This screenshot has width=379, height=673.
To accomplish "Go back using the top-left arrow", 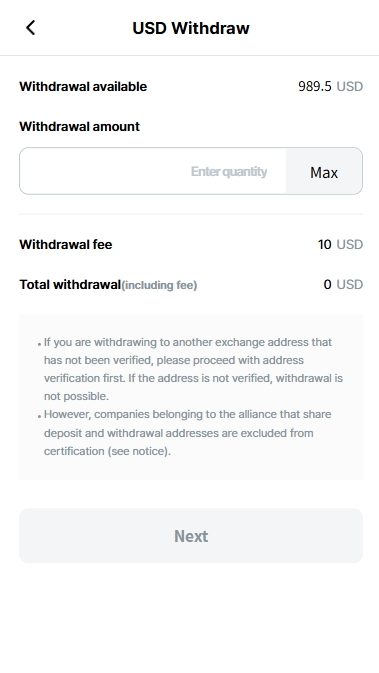I will point(30,28).
